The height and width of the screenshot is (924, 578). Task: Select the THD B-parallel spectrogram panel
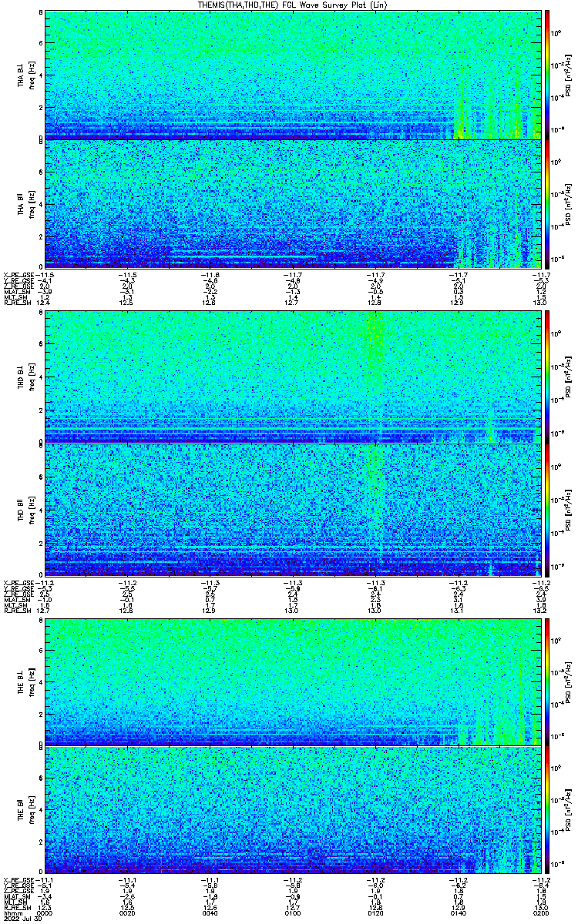click(x=292, y=510)
